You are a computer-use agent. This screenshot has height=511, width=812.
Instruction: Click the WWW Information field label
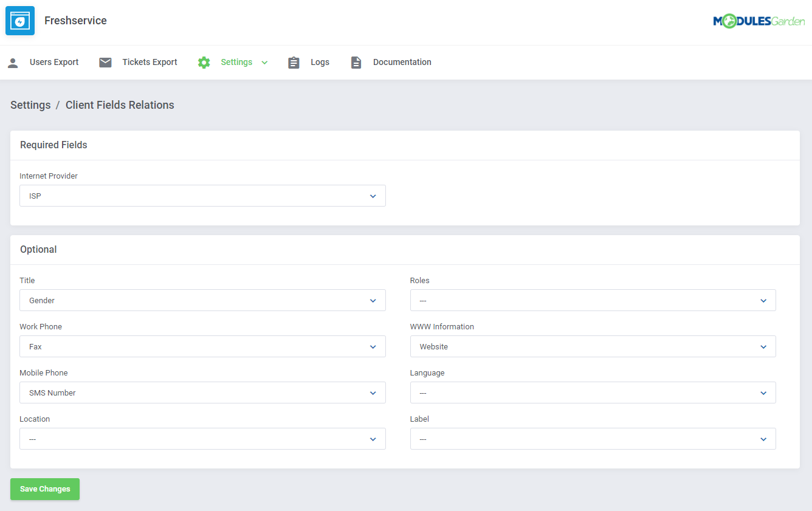tap(442, 327)
